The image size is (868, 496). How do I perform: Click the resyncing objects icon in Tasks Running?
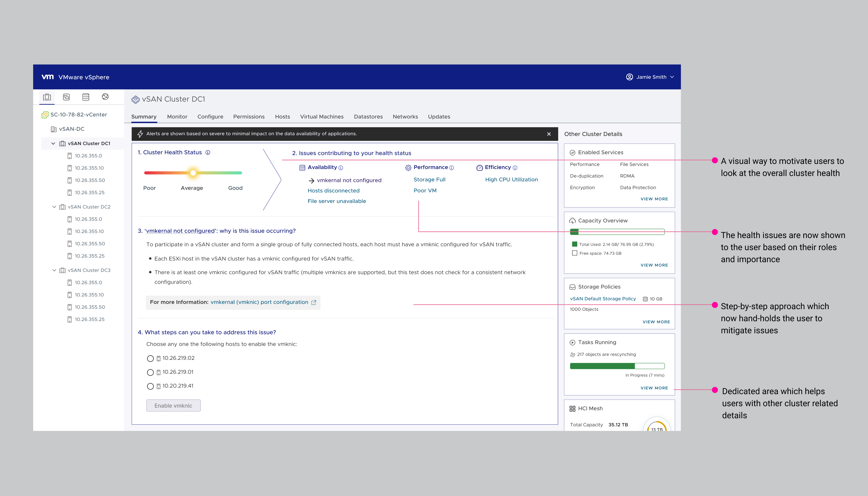coord(573,355)
